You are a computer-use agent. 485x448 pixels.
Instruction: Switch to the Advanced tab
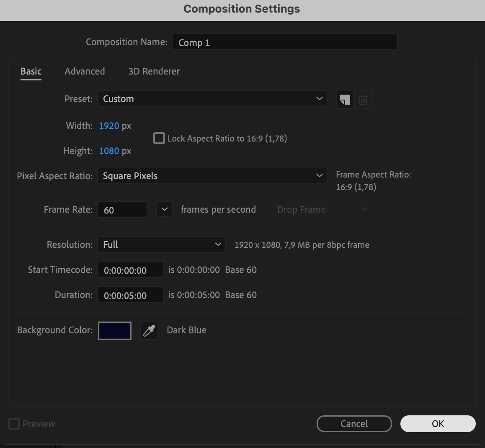pos(85,71)
